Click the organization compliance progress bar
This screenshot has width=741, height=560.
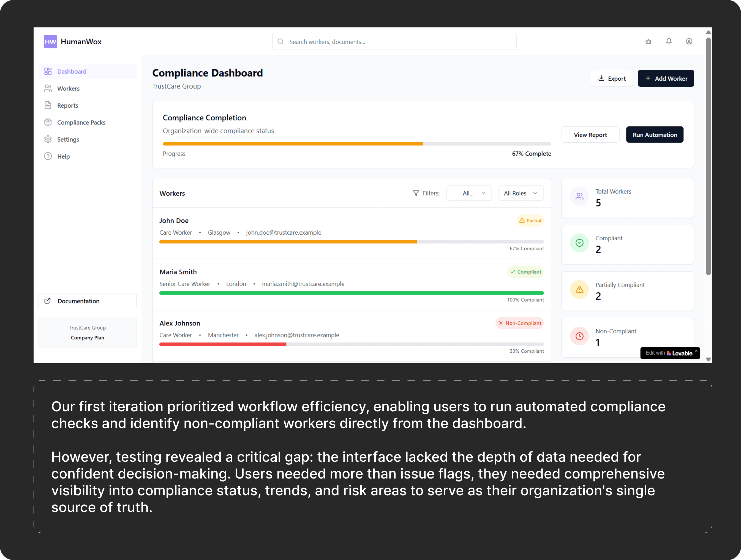coord(356,144)
